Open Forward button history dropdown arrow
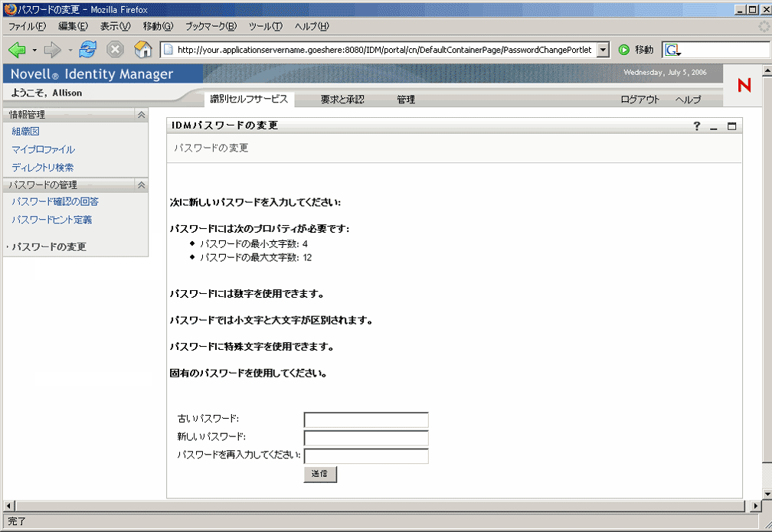 70,50
